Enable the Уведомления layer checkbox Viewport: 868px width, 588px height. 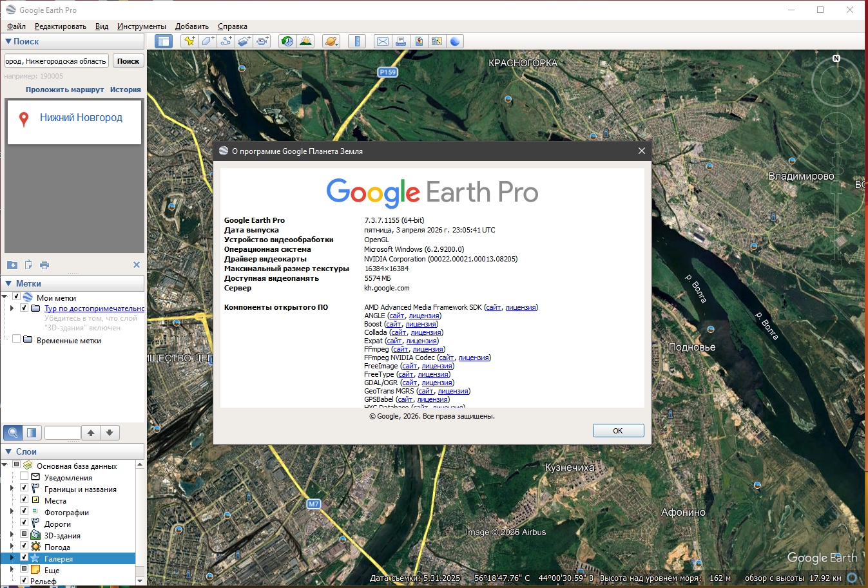24,477
